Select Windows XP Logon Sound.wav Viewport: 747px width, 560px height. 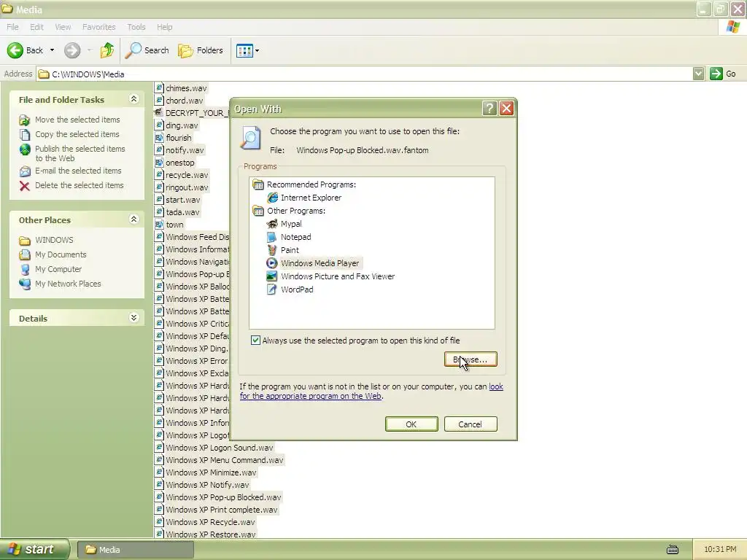[214, 448]
